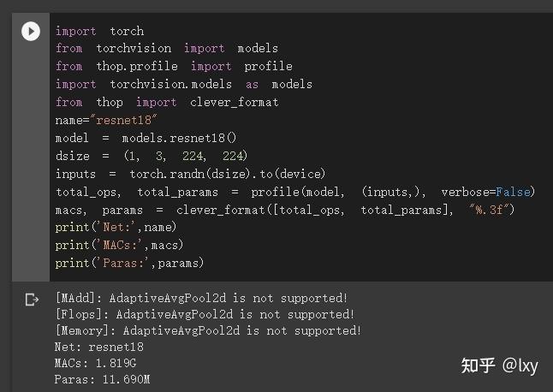
Task: Place cursor on the 'import torch' line
Action: pos(99,31)
